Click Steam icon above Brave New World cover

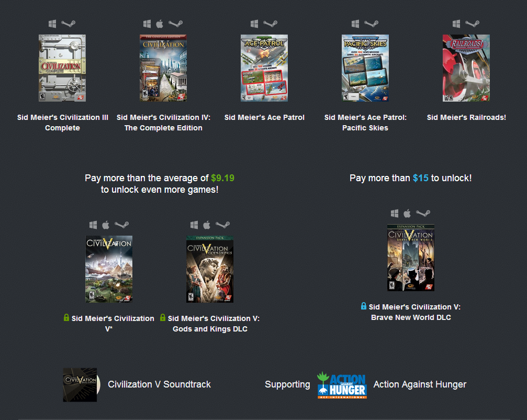pos(423,213)
